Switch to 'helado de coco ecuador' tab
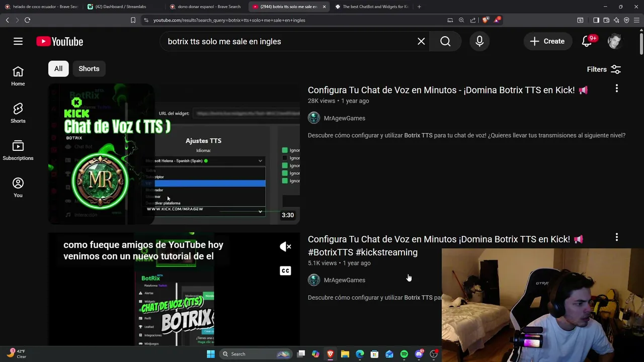The image size is (644, 362). coord(41,7)
